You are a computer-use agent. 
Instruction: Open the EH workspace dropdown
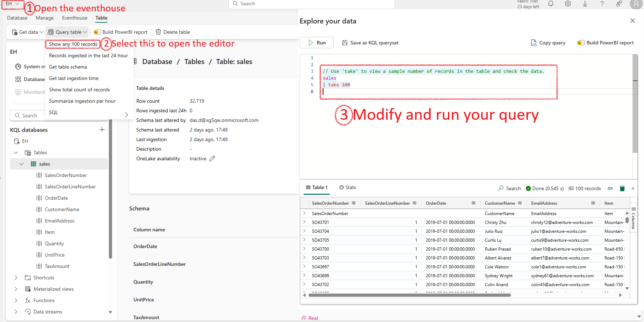click(12, 4)
